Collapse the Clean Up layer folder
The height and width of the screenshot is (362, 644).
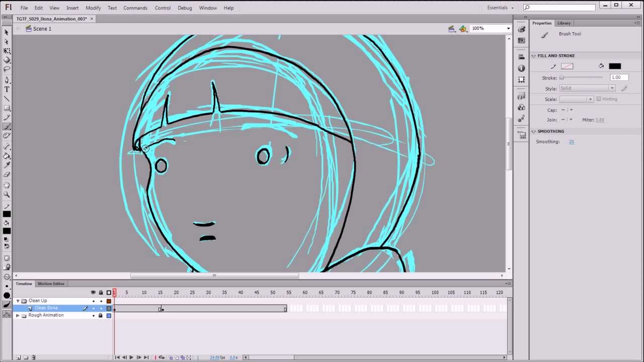[x=18, y=301]
